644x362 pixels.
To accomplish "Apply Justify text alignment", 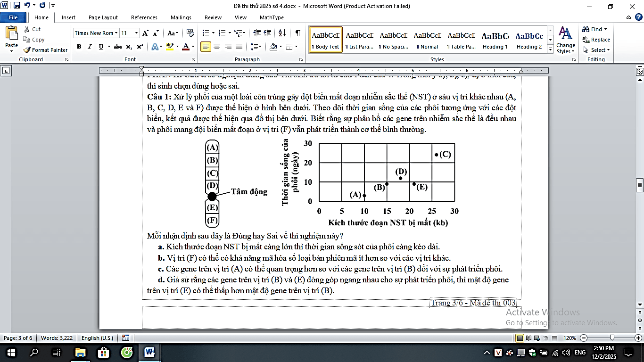I will pyautogui.click(x=239, y=47).
